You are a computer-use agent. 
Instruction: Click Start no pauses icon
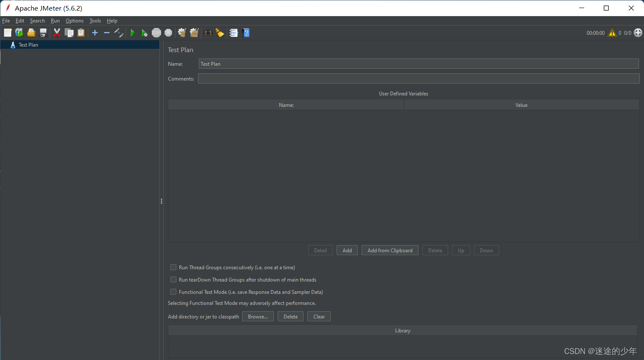pos(144,33)
